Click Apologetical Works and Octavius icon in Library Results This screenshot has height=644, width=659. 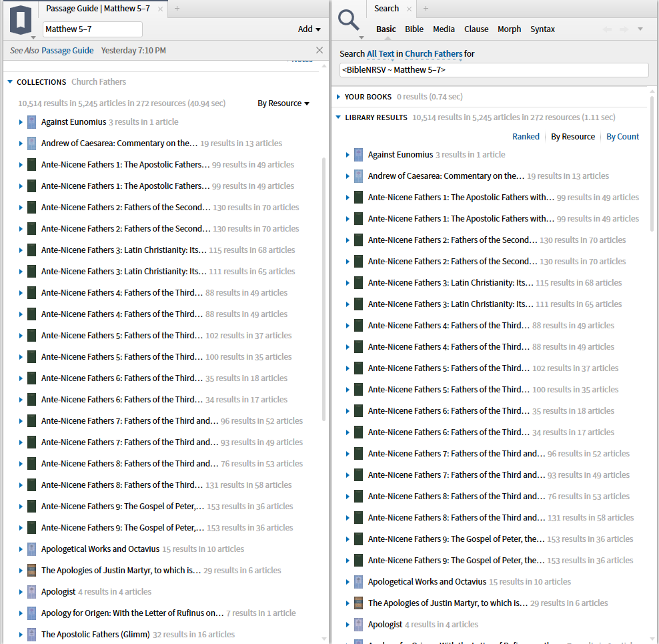click(x=358, y=582)
